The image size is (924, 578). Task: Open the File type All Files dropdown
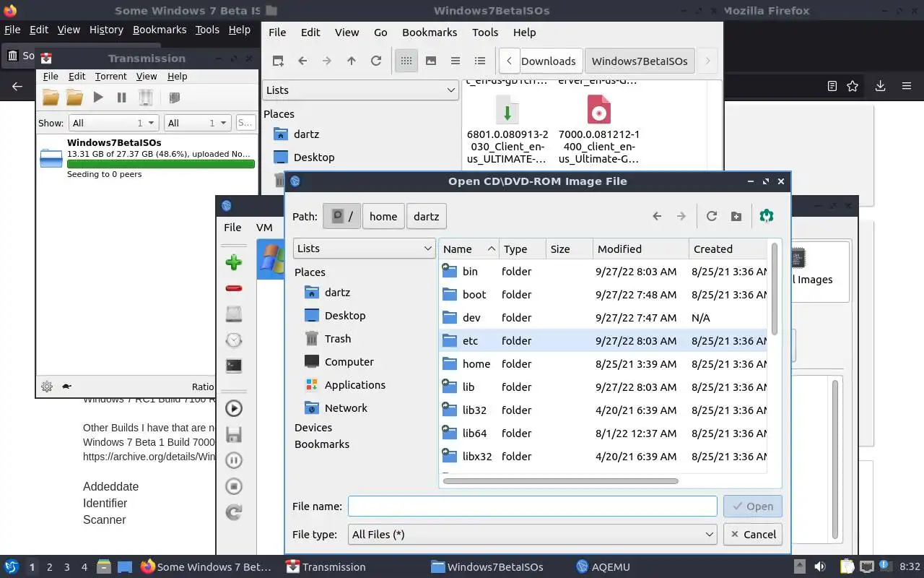coord(532,534)
